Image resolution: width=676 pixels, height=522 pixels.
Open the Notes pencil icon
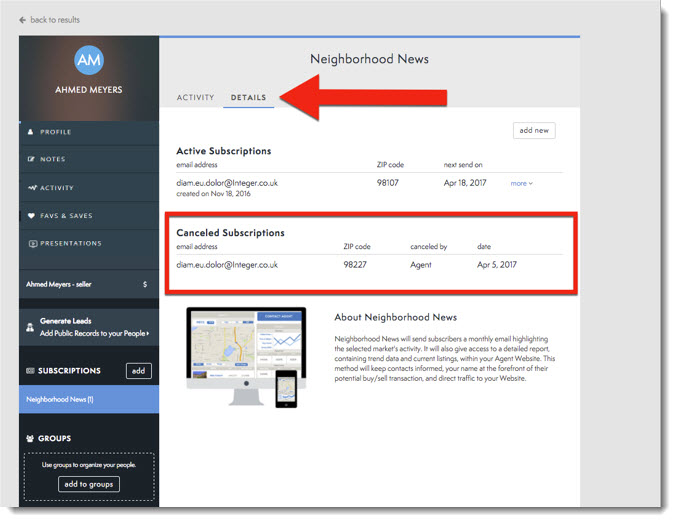point(31,159)
